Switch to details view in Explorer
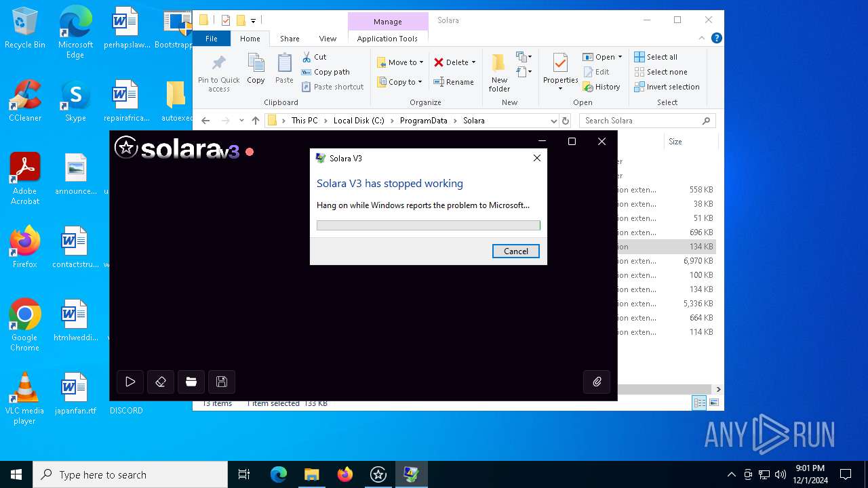 699,403
